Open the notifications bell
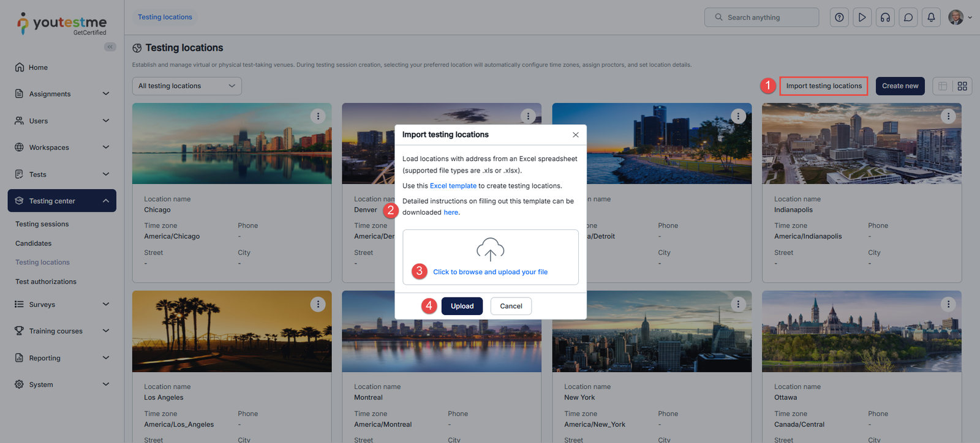Screen dimensions: 980x443 coord(931,18)
